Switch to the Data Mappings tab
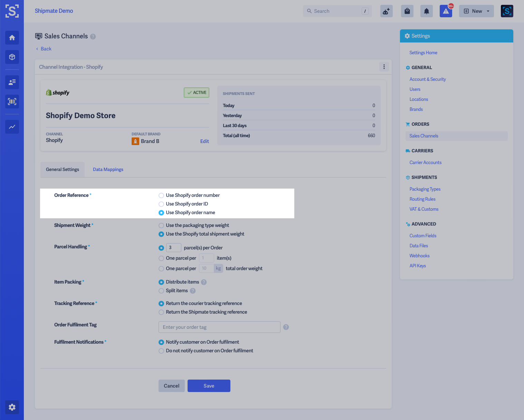 [x=108, y=169]
